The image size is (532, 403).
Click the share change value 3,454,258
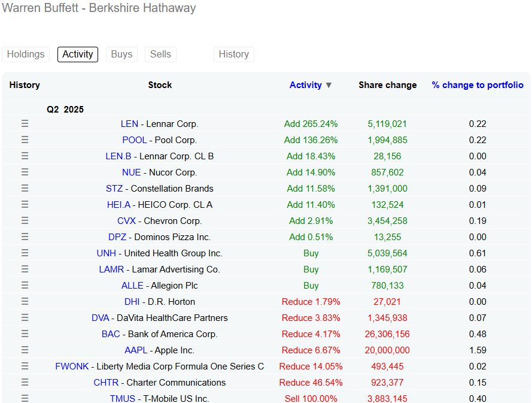[387, 221]
